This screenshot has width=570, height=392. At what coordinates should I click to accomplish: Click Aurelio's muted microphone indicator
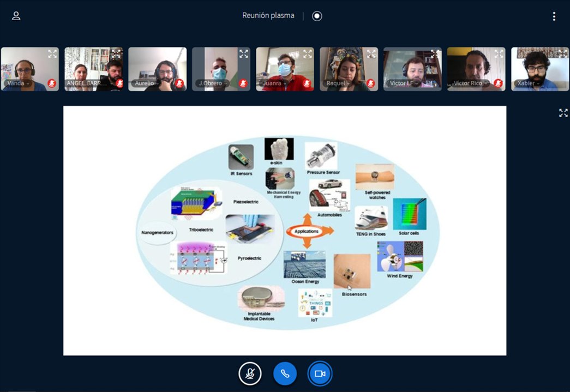coord(179,83)
